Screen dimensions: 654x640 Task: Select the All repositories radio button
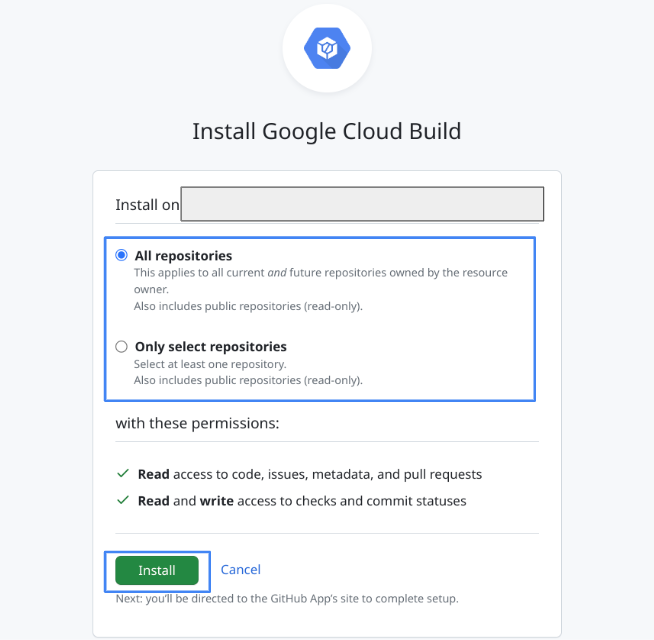point(121,255)
